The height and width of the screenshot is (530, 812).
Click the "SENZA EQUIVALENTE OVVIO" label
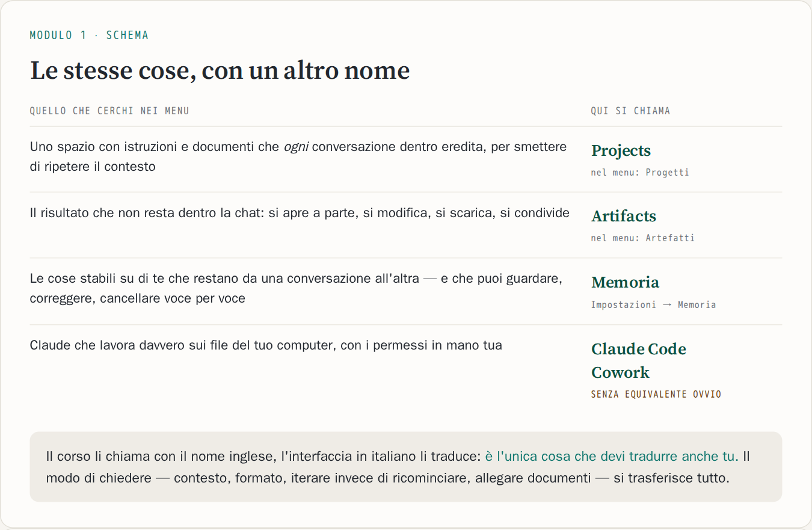(656, 395)
